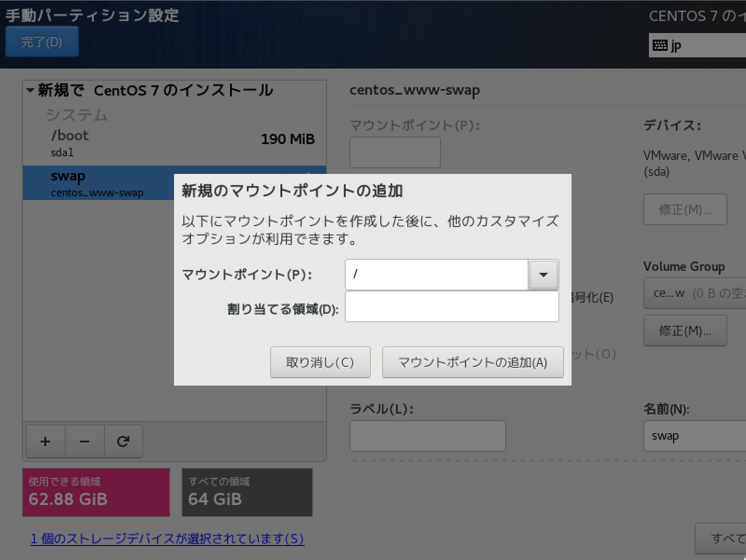Collapse the 新規で CentOS 7 のインストール tree
746x560 pixels.
click(x=30, y=90)
